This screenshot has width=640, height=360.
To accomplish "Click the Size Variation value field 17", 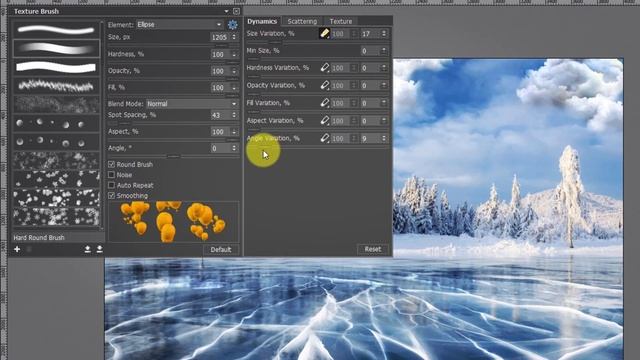I will 370,33.
